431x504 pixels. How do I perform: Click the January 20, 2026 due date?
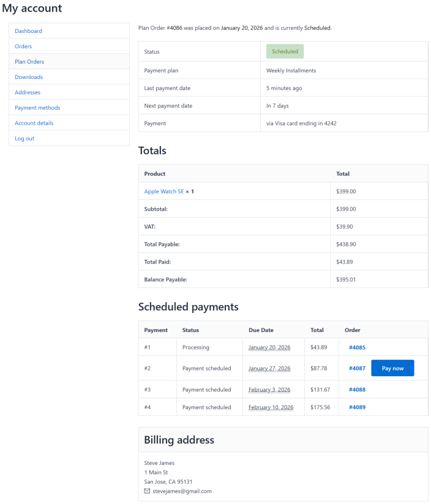269,347
